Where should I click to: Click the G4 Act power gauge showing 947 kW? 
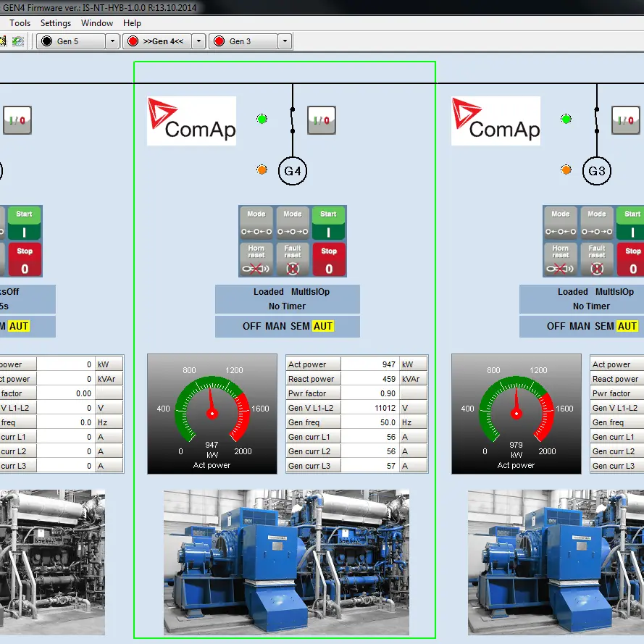coord(212,414)
